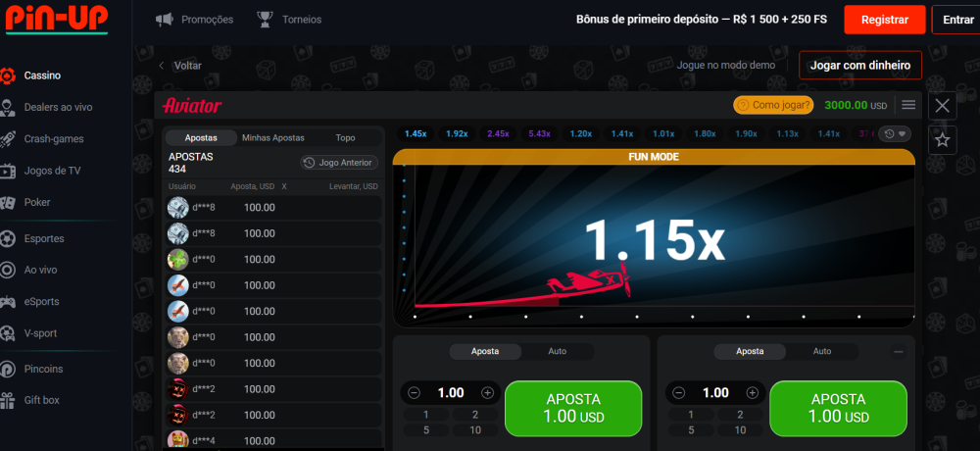Go back using the Voltar chevron
This screenshot has width=980, height=451.
pos(162,66)
